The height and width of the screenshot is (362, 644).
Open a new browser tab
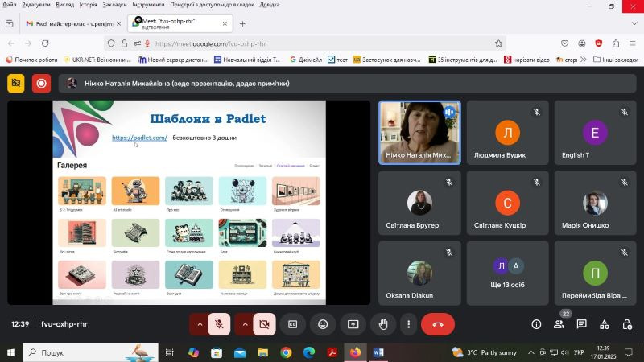[x=242, y=24]
